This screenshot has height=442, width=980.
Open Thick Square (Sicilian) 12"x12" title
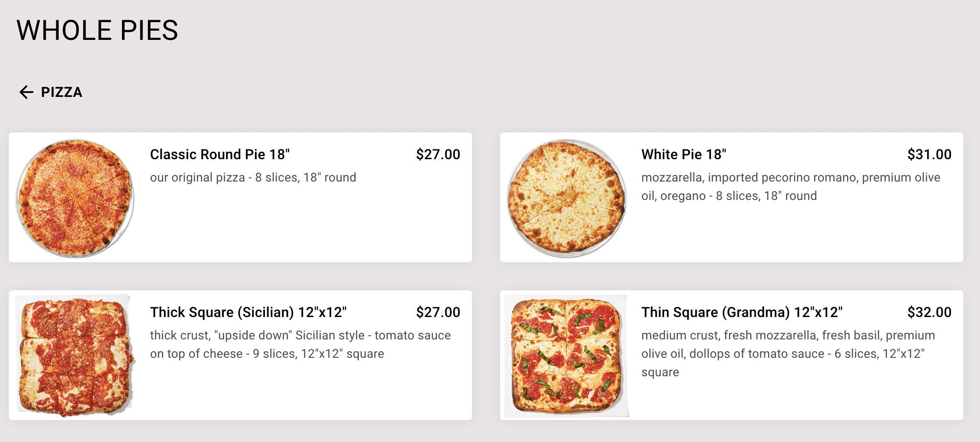point(248,312)
